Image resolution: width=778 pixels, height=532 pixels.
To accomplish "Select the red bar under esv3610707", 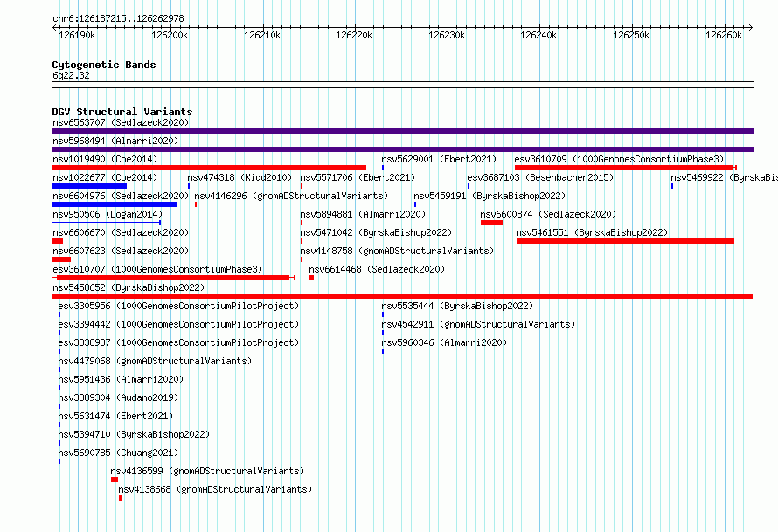I will [x=174, y=278].
